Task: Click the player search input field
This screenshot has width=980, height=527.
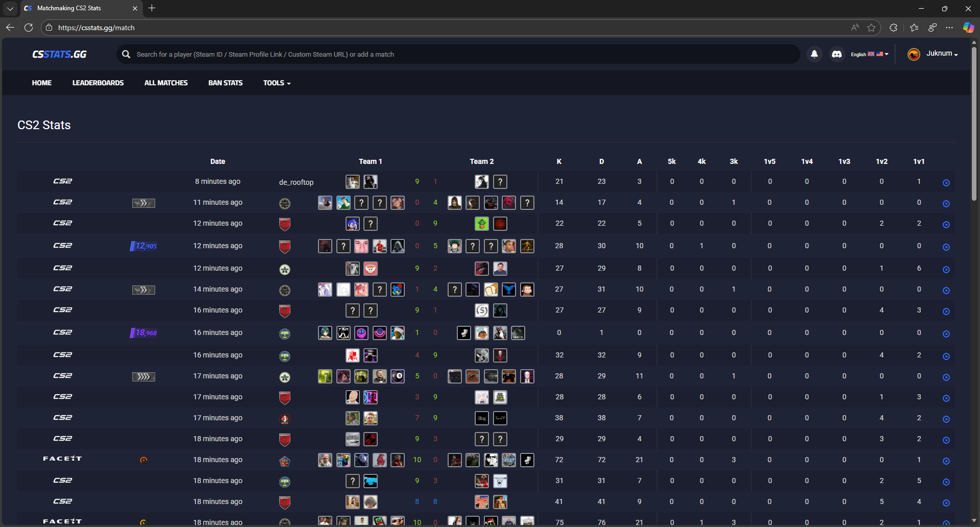Action: point(459,54)
